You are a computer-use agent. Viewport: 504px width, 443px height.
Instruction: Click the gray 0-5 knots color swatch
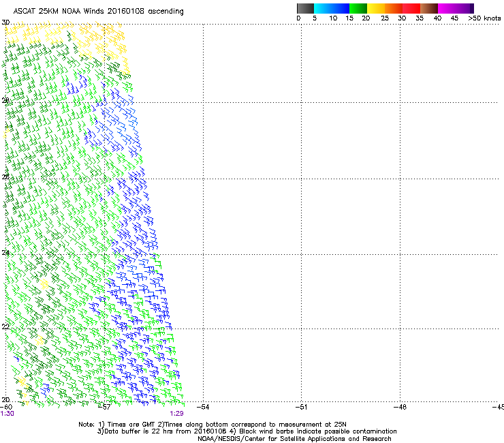click(x=305, y=8)
